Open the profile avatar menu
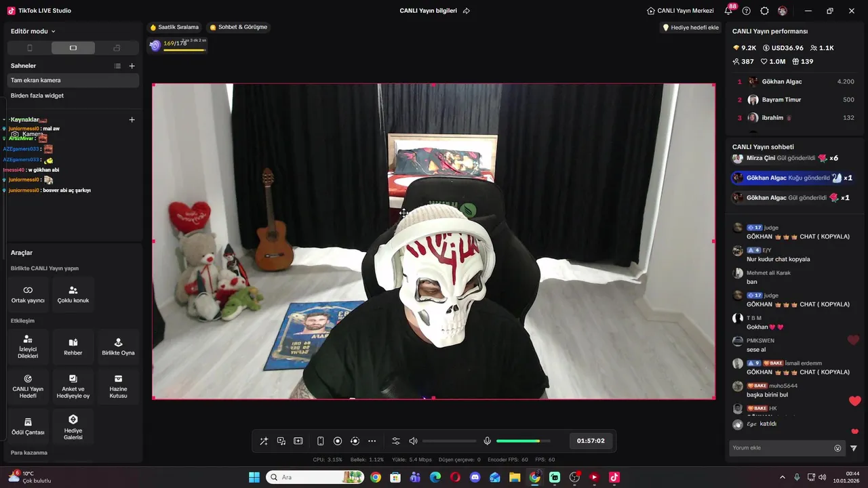Screen dimensions: 868x488 pos(783,11)
